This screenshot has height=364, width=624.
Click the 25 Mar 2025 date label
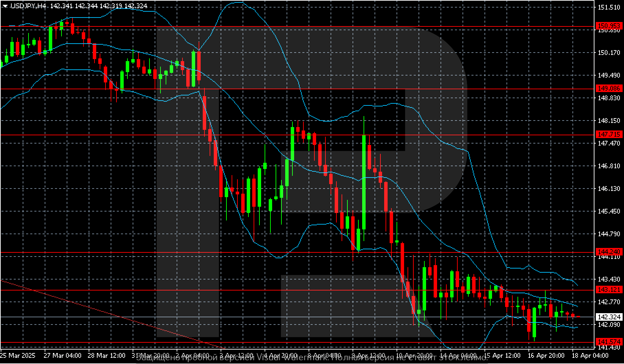(x=17, y=355)
